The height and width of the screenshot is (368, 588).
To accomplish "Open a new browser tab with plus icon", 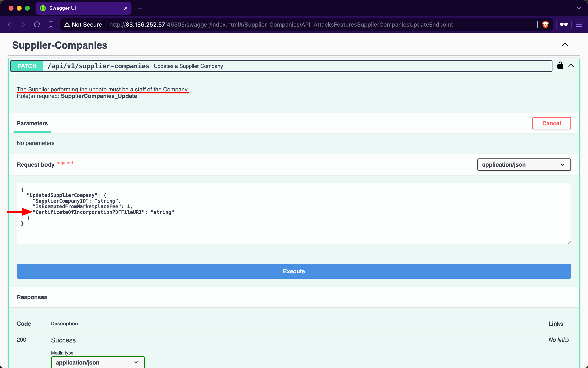I will [x=140, y=8].
